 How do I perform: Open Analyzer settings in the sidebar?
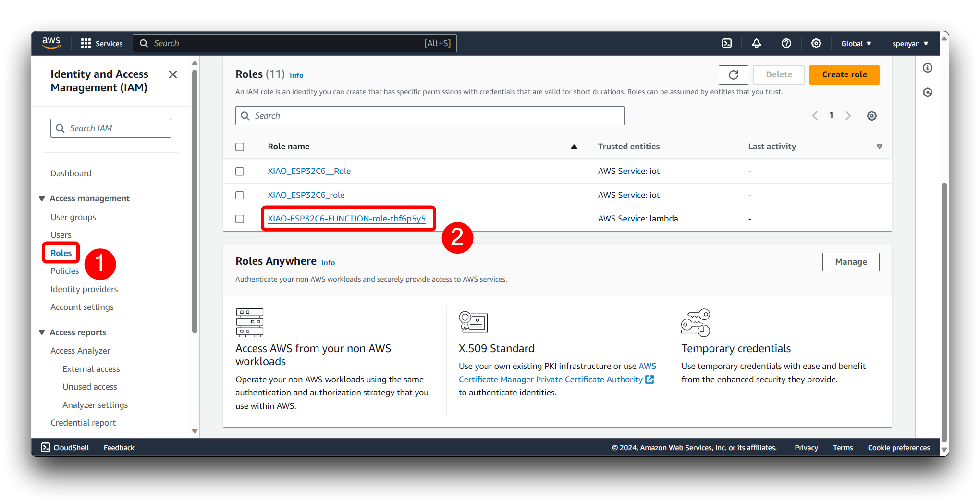click(x=95, y=405)
